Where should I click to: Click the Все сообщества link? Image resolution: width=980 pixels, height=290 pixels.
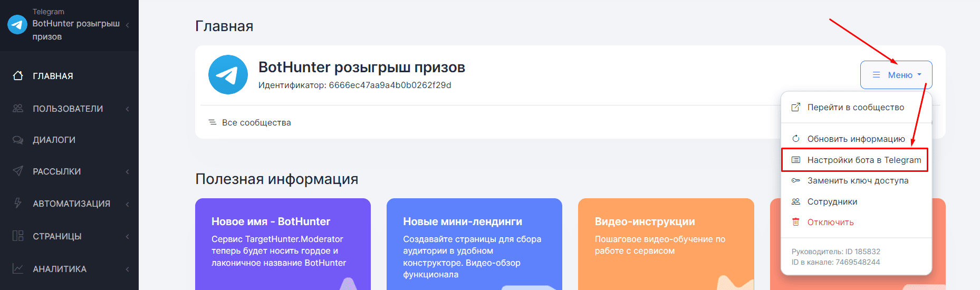pos(256,122)
